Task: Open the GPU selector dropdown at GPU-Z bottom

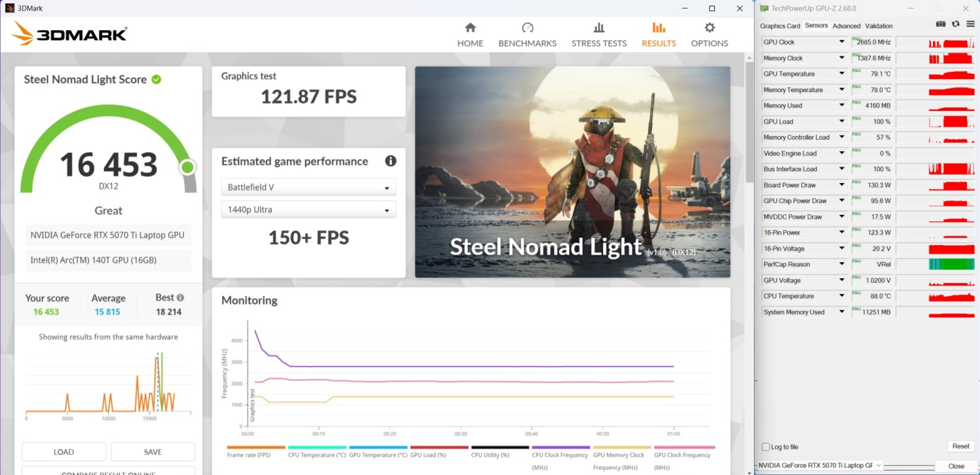Action: [x=821, y=465]
